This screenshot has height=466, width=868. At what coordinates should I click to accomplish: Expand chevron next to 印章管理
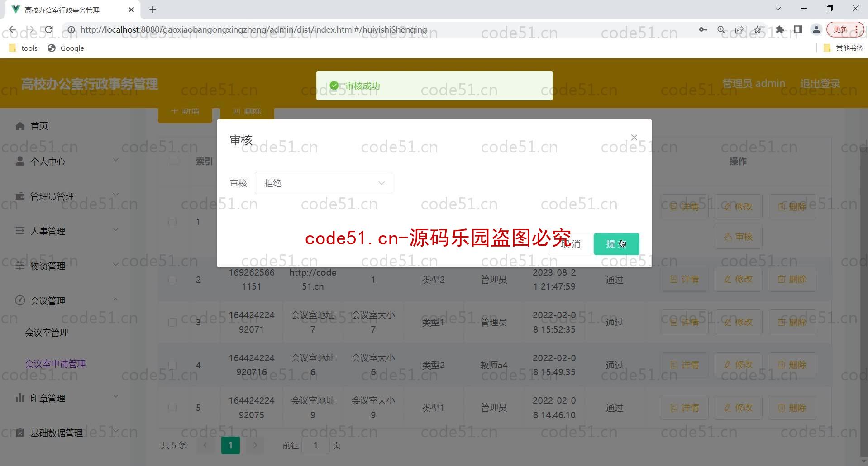pyautogui.click(x=116, y=396)
